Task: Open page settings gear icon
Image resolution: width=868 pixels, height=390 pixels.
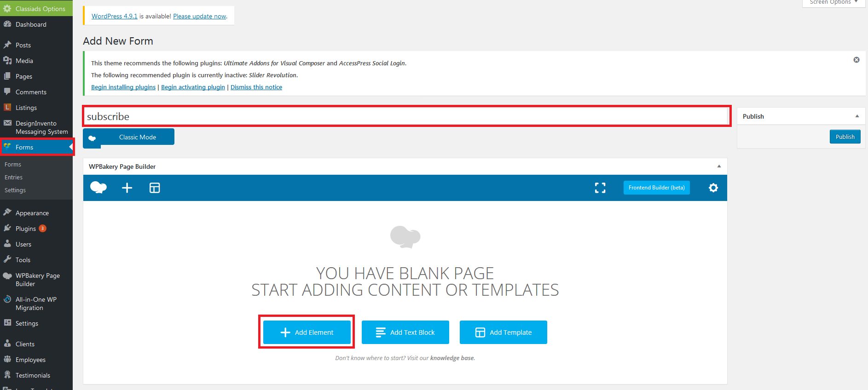Action: point(713,188)
